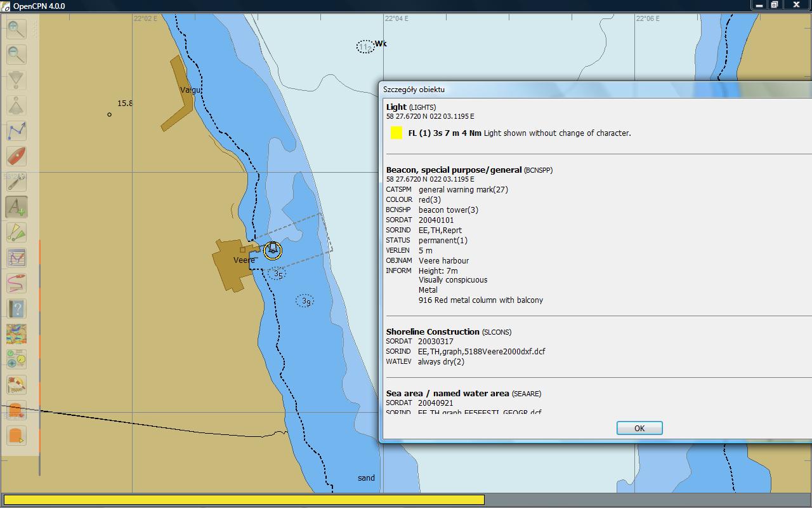
Task: Select 'Sea area / named water area' heading
Action: [x=448, y=393]
